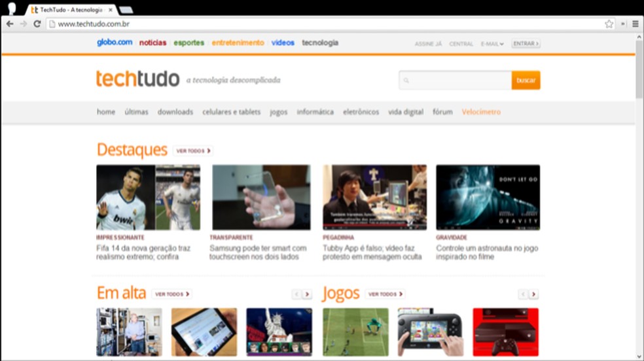Click the TRANSPARENTE category label
The height and width of the screenshot is (361, 644).
pos(231,237)
